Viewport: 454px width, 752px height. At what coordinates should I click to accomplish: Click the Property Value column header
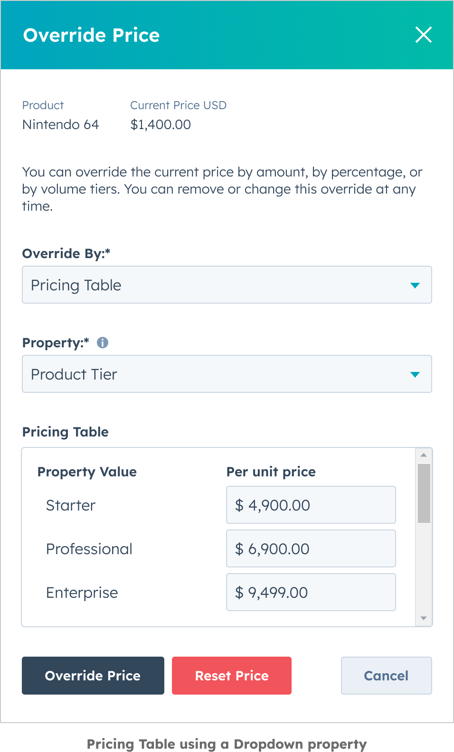(x=87, y=472)
